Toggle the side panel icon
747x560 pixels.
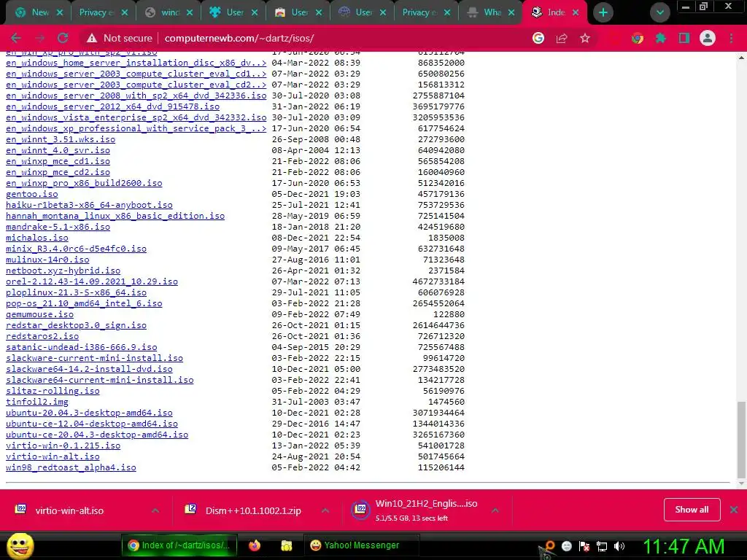pos(684,38)
